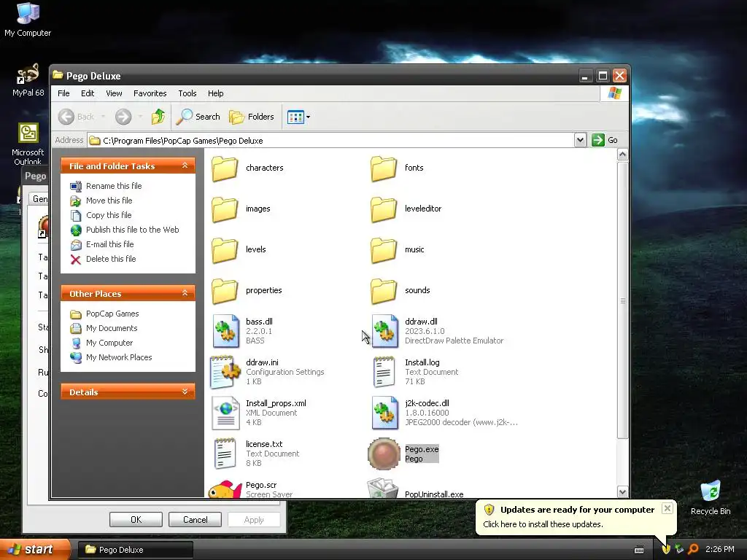
Task: Select the ddraw.dll file icon
Action: 384,331
